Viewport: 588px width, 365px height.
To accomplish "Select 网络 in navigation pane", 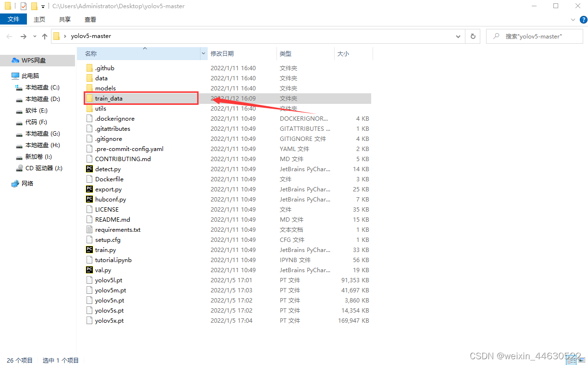I will click(23, 184).
